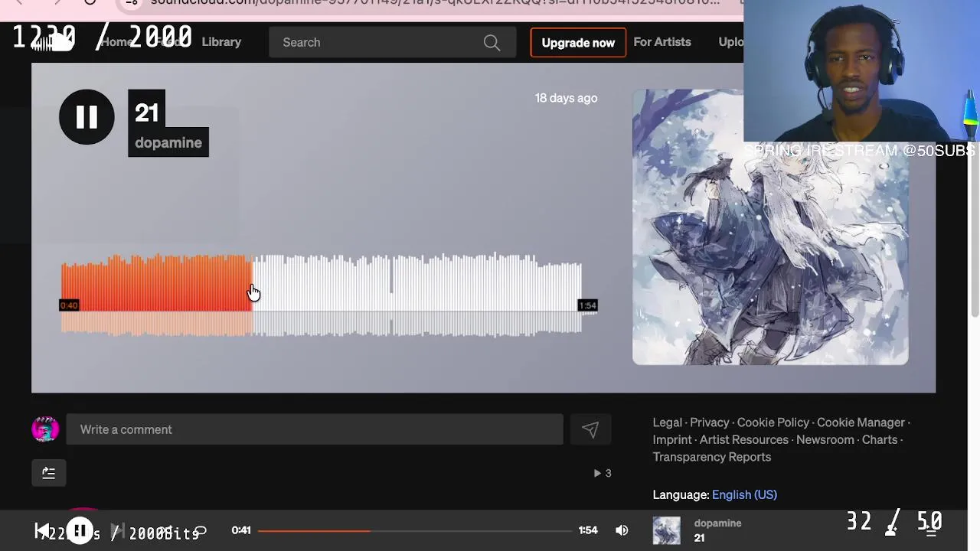
Task: Click the 0:41 elapsed time in player bar
Action: (241, 530)
